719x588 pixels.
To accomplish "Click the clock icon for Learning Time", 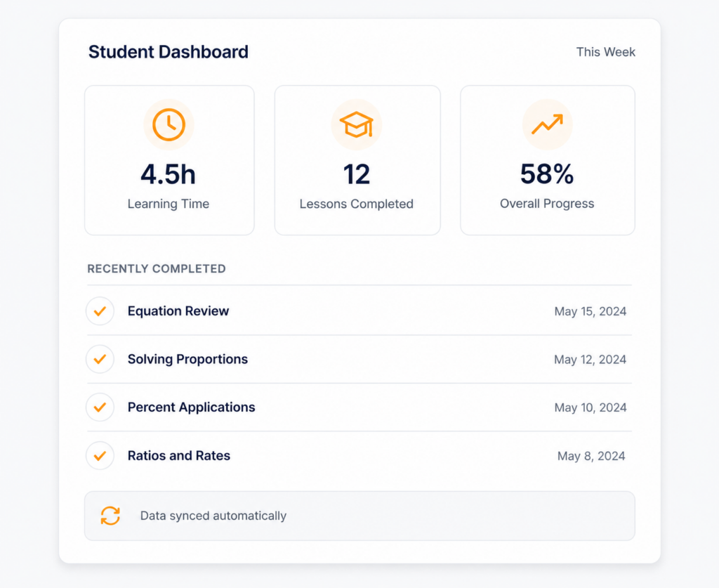I will tap(169, 124).
